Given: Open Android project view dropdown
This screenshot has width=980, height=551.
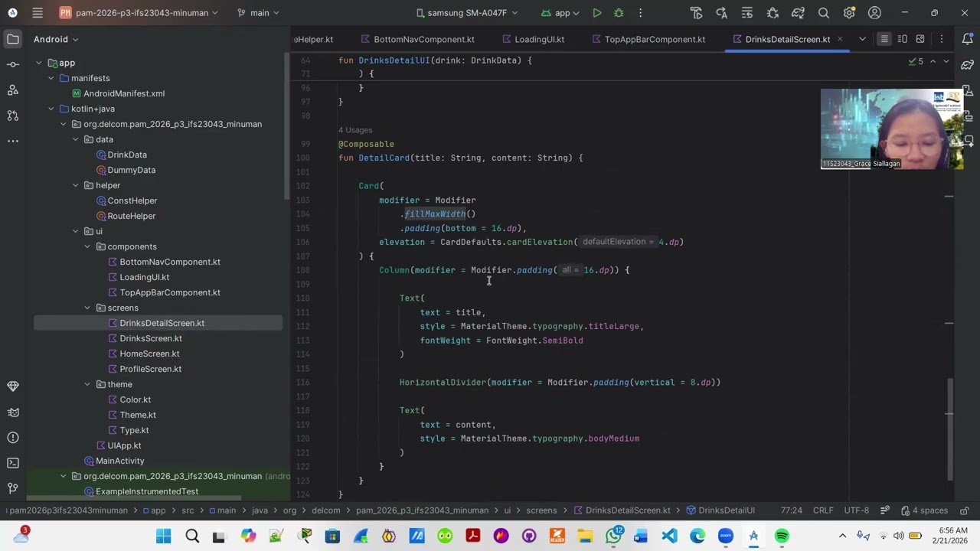Looking at the screenshot, I should coord(56,39).
